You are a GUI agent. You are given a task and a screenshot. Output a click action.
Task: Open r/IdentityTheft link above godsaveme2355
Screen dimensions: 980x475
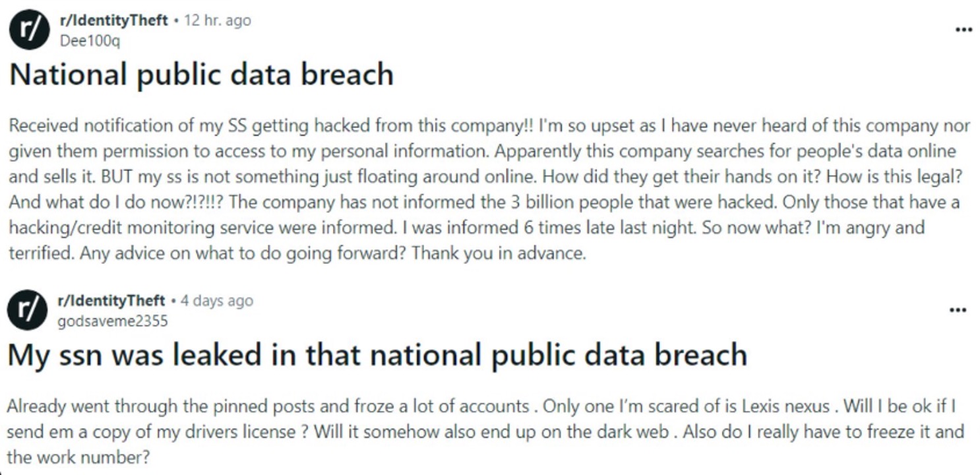tap(112, 301)
